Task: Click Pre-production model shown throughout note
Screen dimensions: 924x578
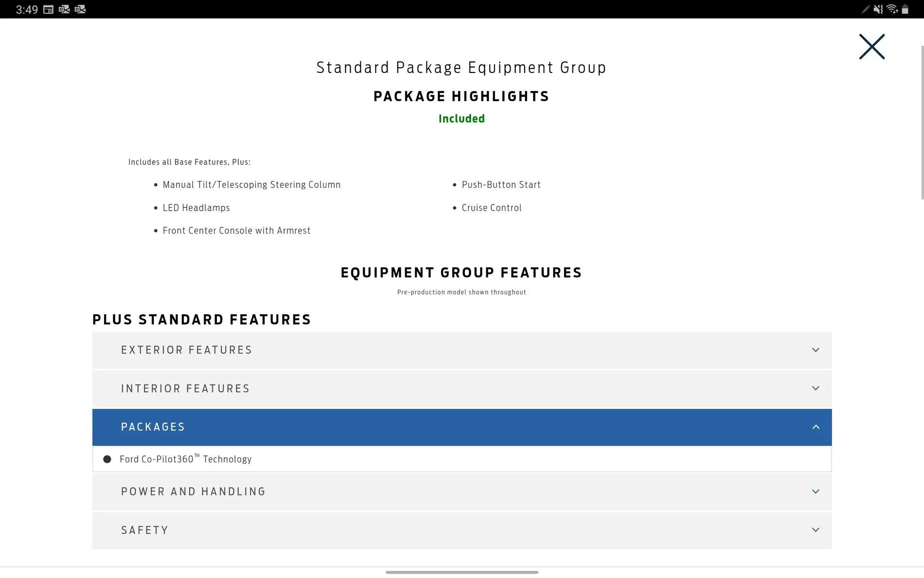Action: tap(462, 292)
